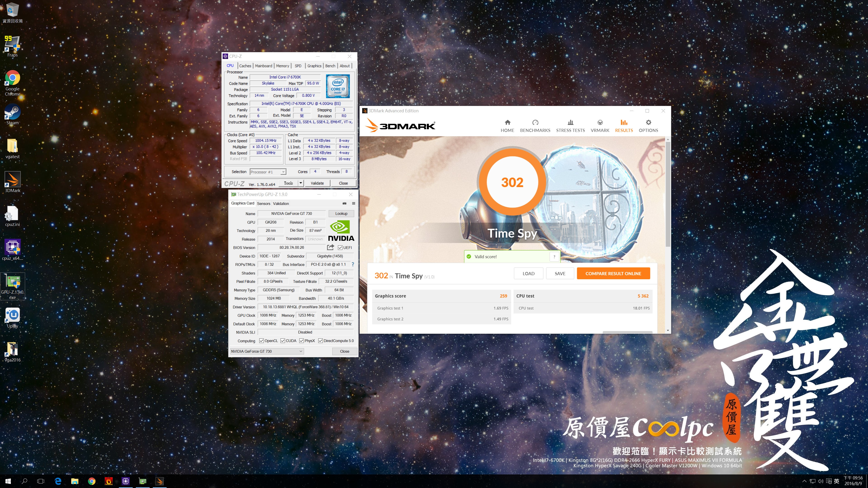
Task: Click GPU-Z BIOS save/share icon
Action: [330, 247]
